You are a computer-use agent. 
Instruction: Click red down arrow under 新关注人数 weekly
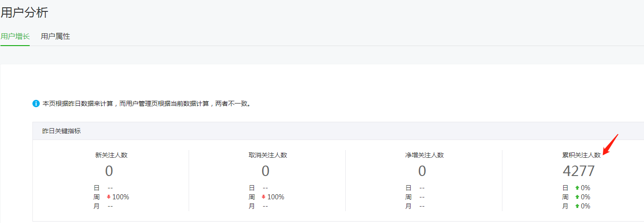[109, 197]
